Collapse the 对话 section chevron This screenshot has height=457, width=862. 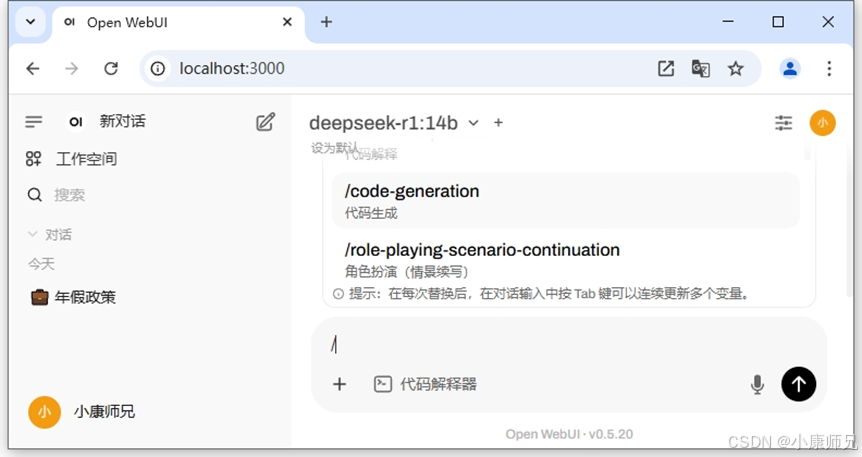coord(32,234)
